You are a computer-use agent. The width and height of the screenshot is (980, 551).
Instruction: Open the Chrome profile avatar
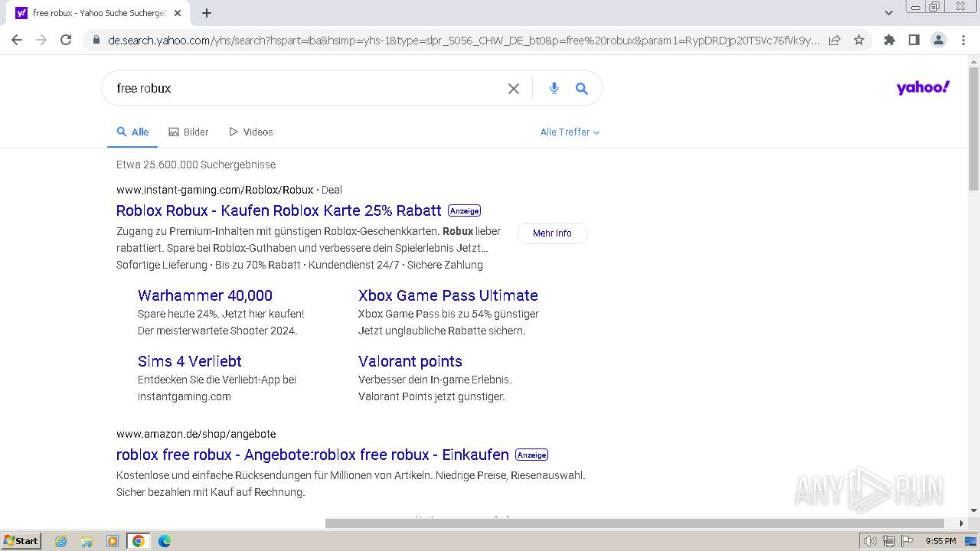tap(938, 41)
